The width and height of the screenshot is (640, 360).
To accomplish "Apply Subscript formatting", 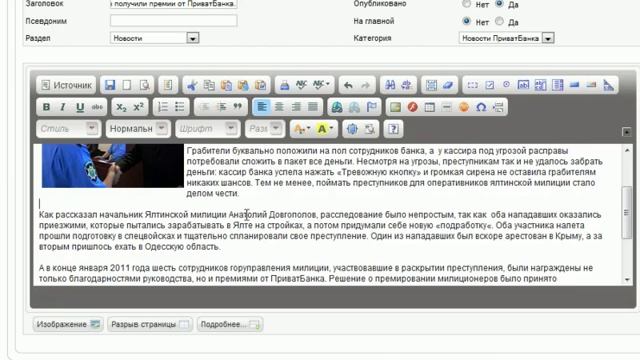I will point(121,107).
